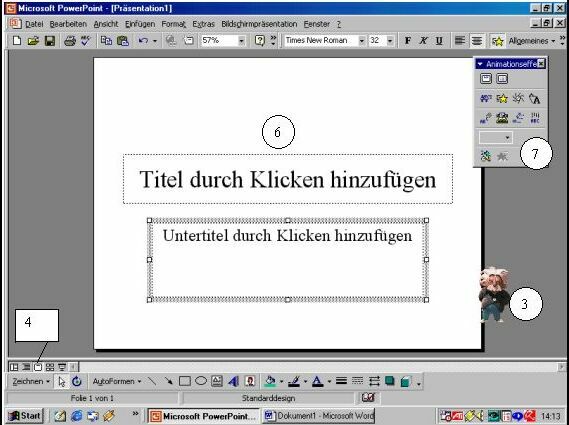This screenshot has width=569, height=425.
Task: Open the Ansicht menu
Action: (106, 24)
